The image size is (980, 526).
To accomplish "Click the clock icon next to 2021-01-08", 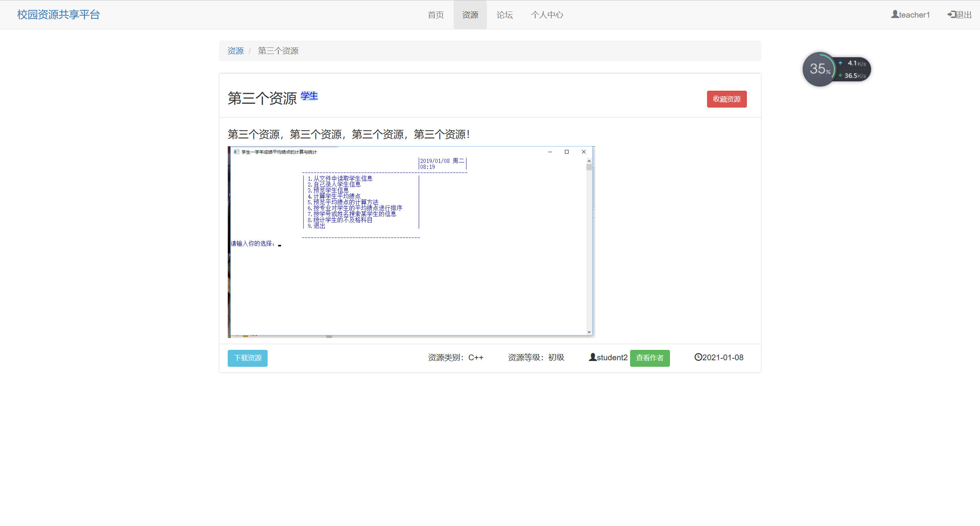I will click(699, 357).
